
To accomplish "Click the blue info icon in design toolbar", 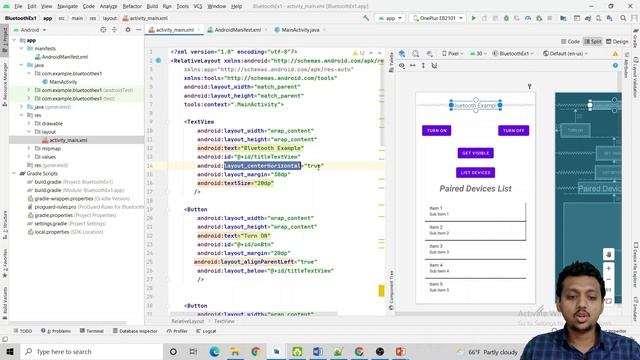I will [615, 65].
